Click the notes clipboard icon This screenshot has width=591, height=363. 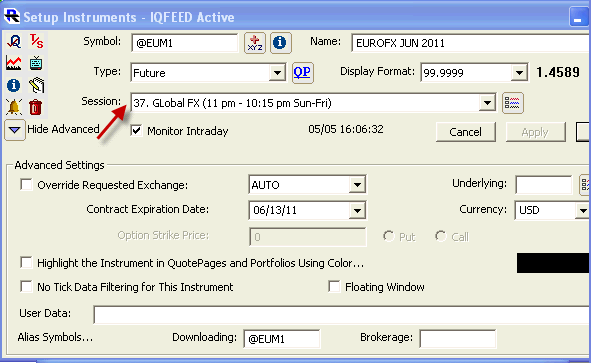(36, 85)
